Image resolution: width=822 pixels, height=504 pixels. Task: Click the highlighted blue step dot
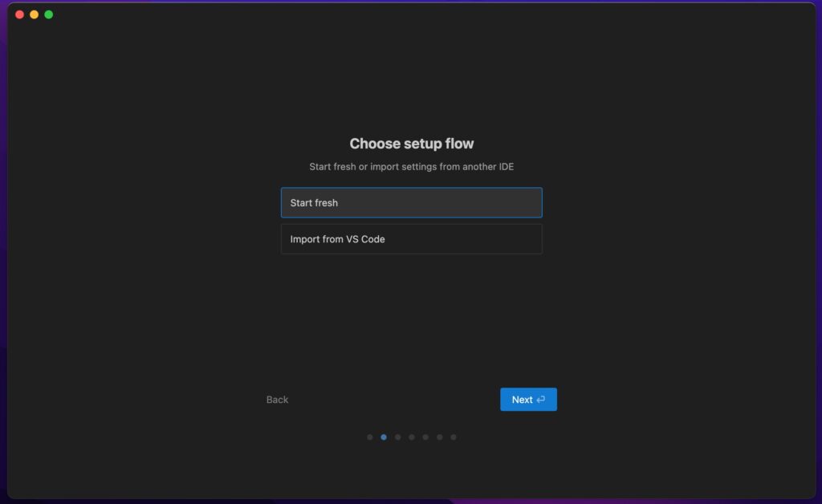pyautogui.click(x=384, y=437)
